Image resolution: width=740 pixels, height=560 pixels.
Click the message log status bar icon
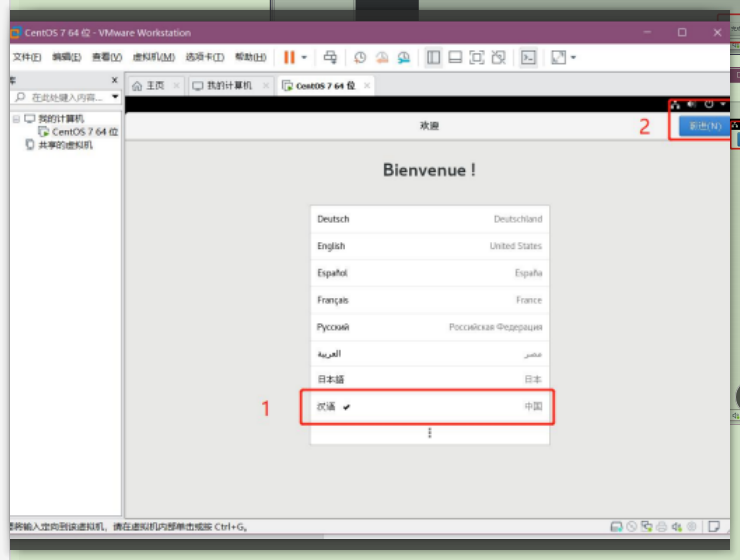click(x=714, y=527)
